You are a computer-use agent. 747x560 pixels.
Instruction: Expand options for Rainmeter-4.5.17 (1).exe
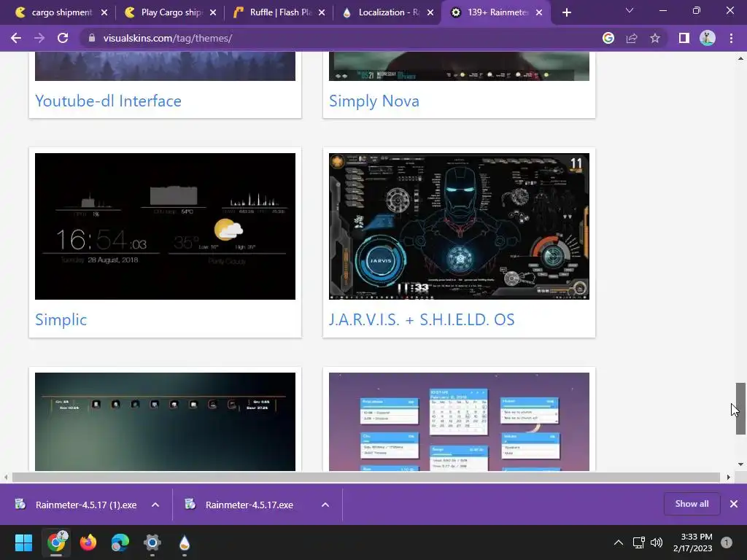[155, 505]
